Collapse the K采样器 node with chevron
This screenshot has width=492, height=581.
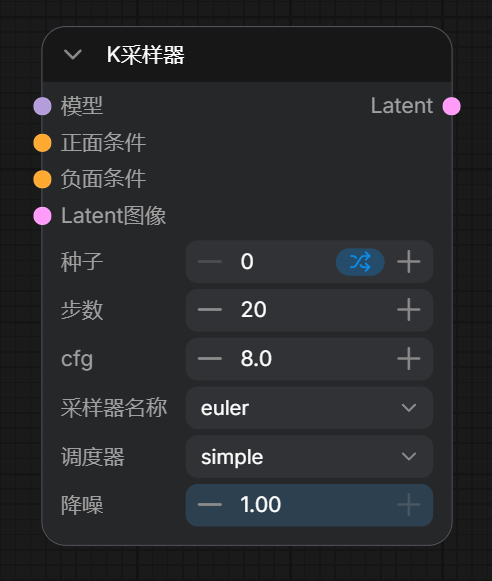[x=73, y=55]
